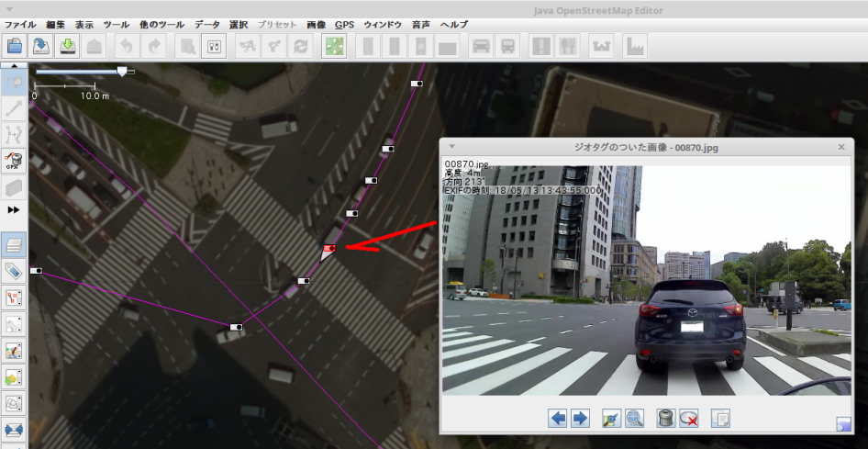The height and width of the screenshot is (449, 868).
Task: Open the 編集 menu
Action: click(56, 25)
